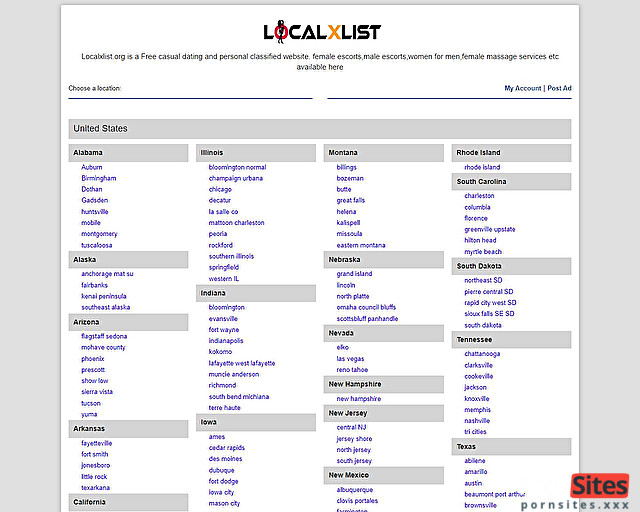This screenshot has width=640, height=512.
Task: Open fayetteville under Arkansas
Action: (x=96, y=443)
